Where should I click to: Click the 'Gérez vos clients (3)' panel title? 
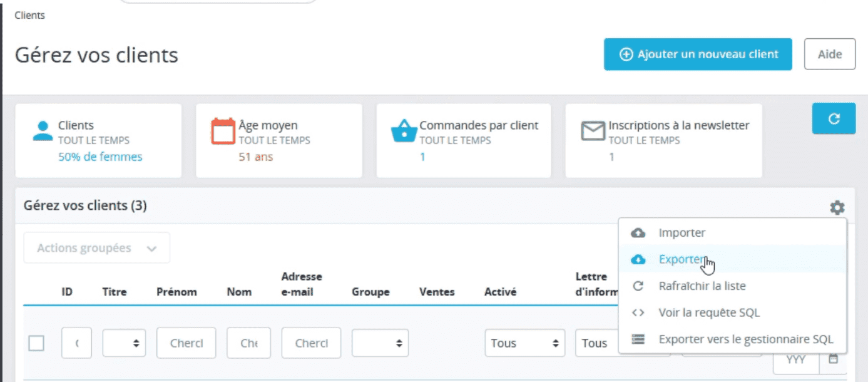(x=85, y=205)
